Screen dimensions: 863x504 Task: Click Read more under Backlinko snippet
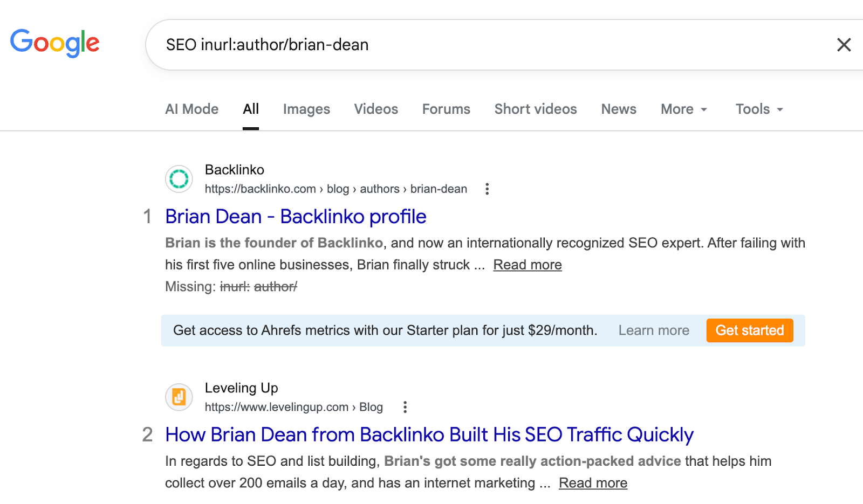[x=527, y=265]
